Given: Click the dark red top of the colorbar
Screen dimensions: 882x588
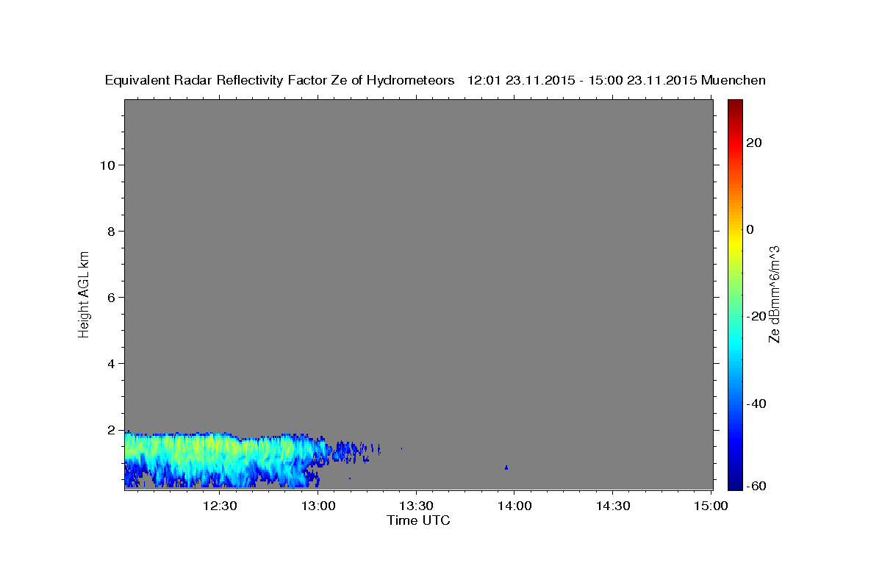Looking at the screenshot, I should [x=734, y=104].
